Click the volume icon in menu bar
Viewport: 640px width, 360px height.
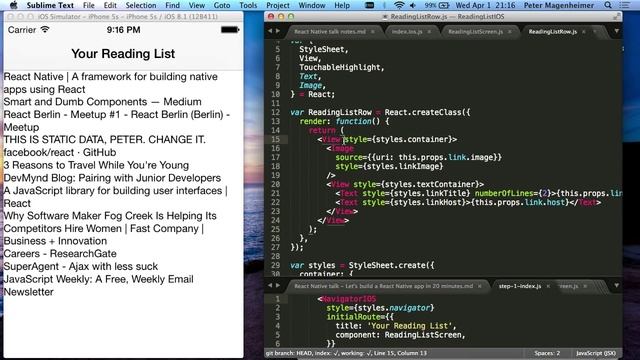coord(413,5)
